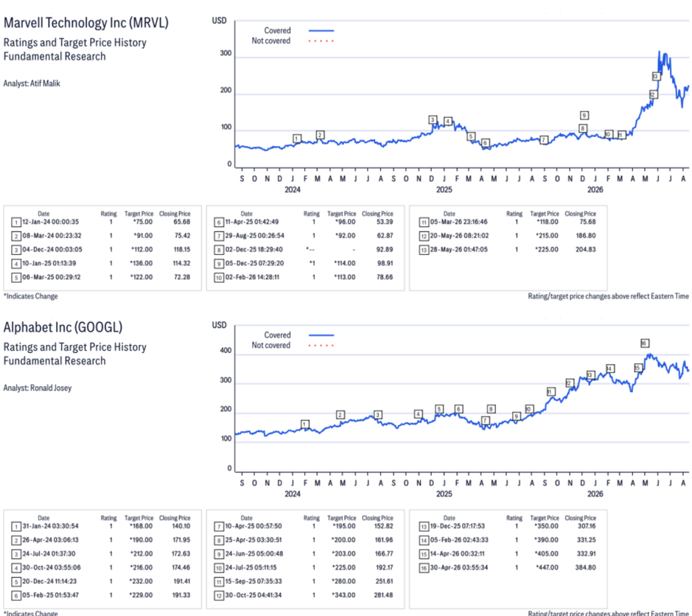Click the numbered box 12 in Alphabet table
This screenshot has width=692, height=616.
click(x=219, y=595)
